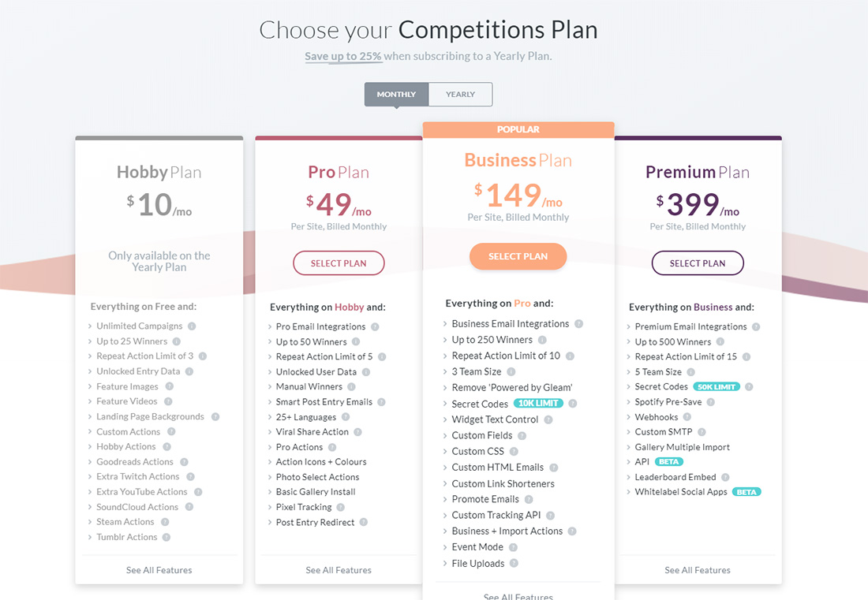Click help icon next to Secret Codes 10K LIMIT
Screen dimensions: 868x600
pyautogui.click(x=572, y=404)
